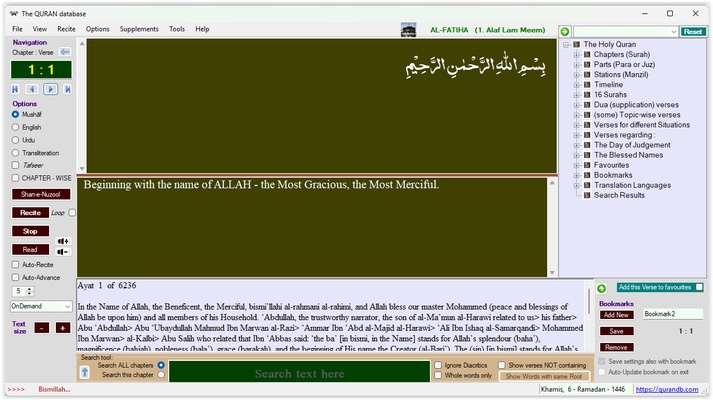Select the Mushaf display option
Viewport: 713px width, 400px height.
[x=15, y=114]
